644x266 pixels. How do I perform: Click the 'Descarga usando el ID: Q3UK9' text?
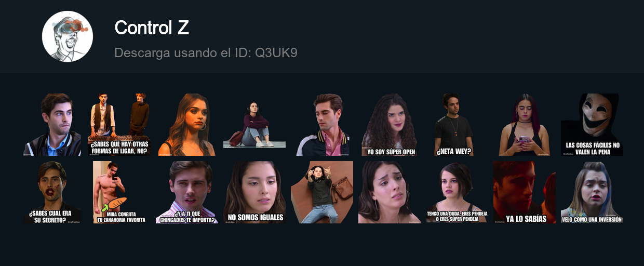point(206,53)
